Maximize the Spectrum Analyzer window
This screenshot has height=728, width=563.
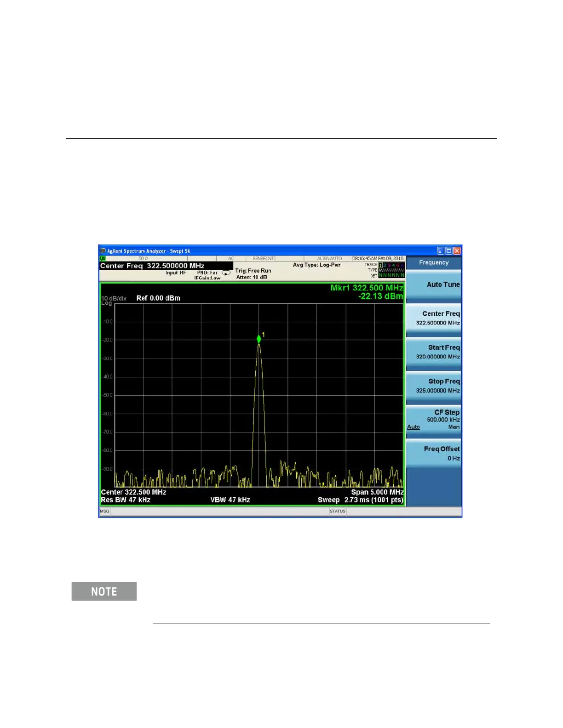pyautogui.click(x=448, y=251)
